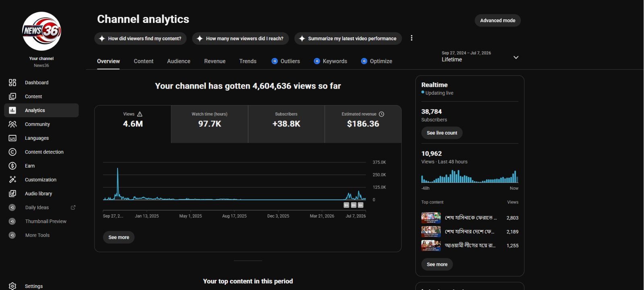Click the Audio library icon
The width and height of the screenshot is (644, 290).
pos(12,194)
